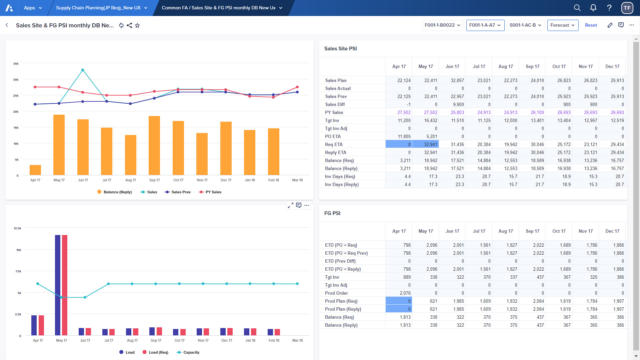
Task: Click Oct 17 column header in FG PSI
Action: [559, 231]
